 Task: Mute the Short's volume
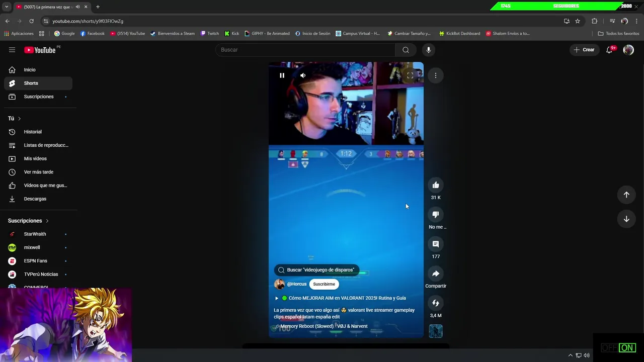pyautogui.click(x=303, y=75)
